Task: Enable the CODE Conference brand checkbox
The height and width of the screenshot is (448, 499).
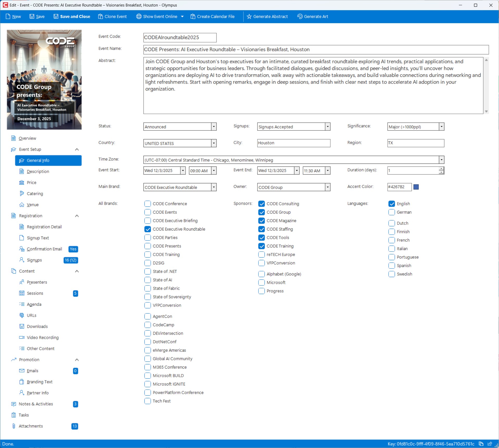Action: point(148,204)
